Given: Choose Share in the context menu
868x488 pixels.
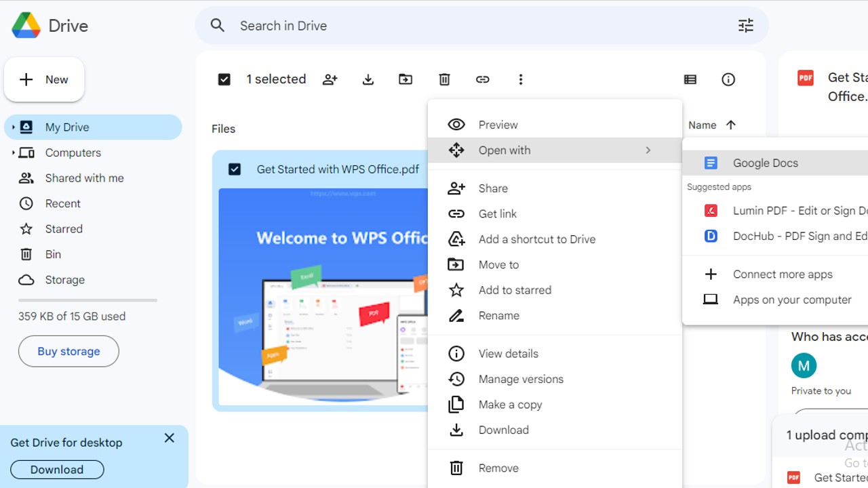Looking at the screenshot, I should [555, 188].
